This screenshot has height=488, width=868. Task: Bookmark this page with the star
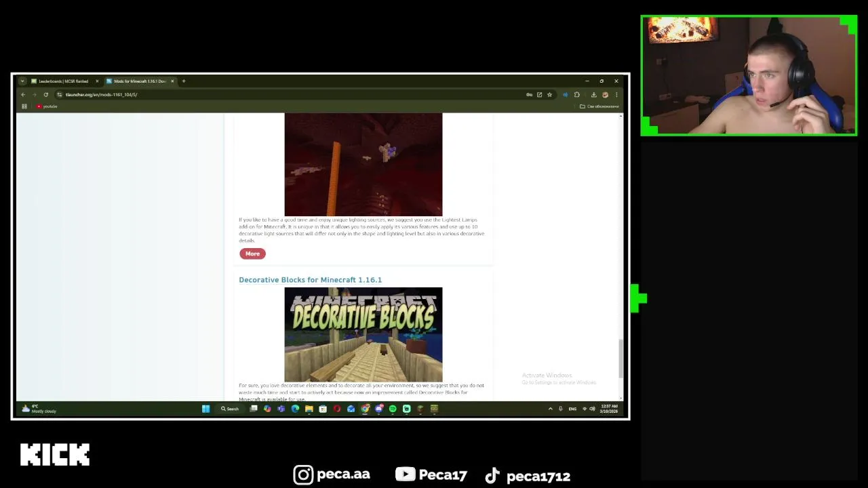click(x=549, y=95)
